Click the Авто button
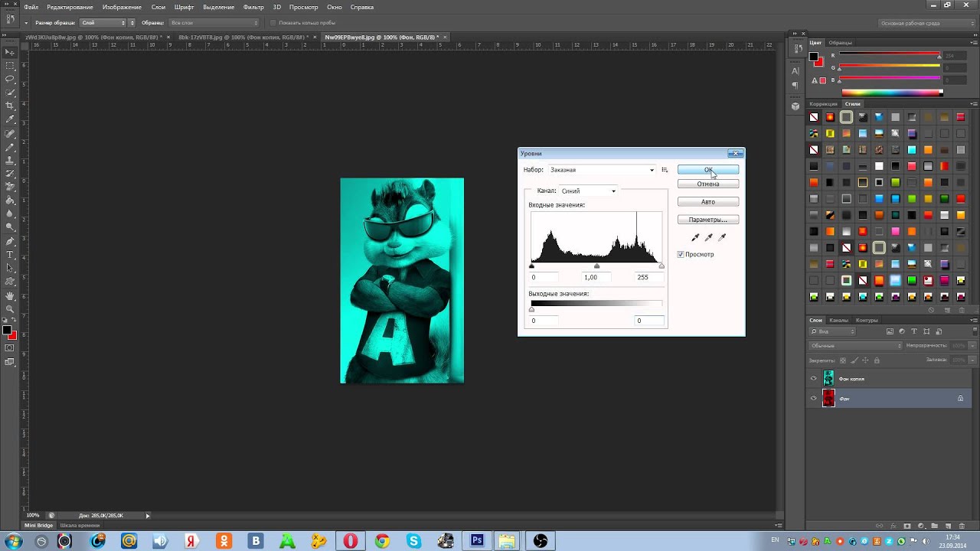The width and height of the screenshot is (980, 551). click(708, 202)
